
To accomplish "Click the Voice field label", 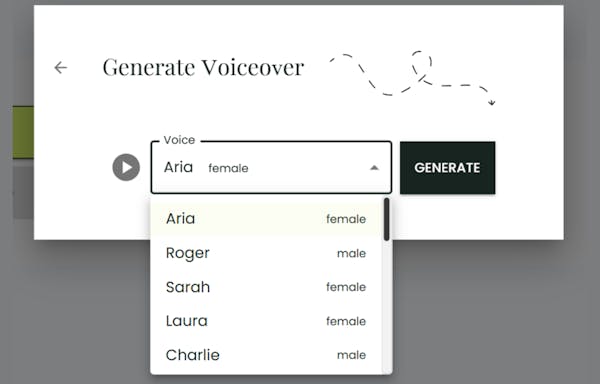I will click(179, 140).
